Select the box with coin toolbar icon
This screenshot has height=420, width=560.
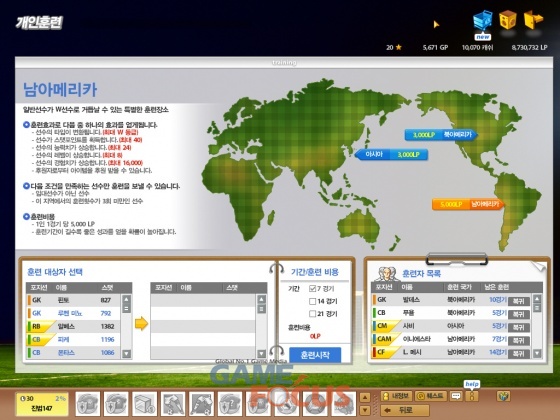point(145,404)
